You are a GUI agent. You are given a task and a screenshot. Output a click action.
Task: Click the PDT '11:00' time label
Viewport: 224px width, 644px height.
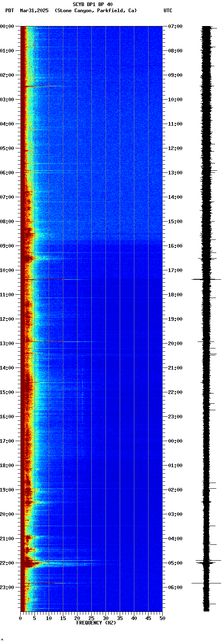[7, 295]
